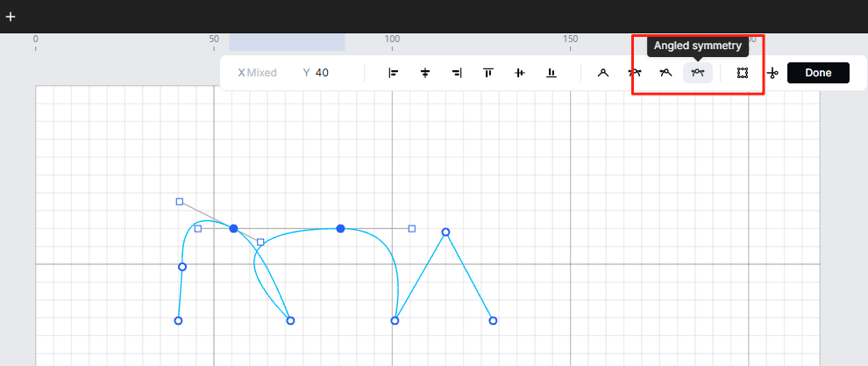This screenshot has height=366, width=868.
Task: Select the align bottom icon
Action: click(551, 73)
